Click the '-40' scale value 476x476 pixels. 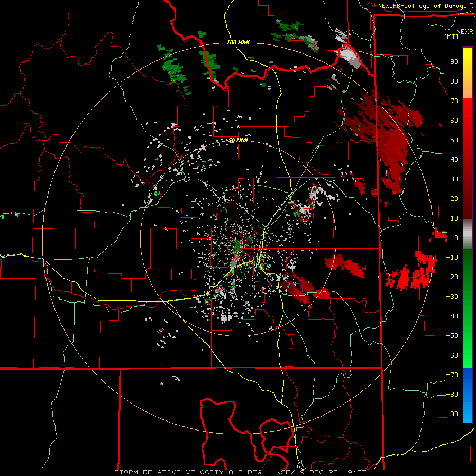tap(452, 316)
